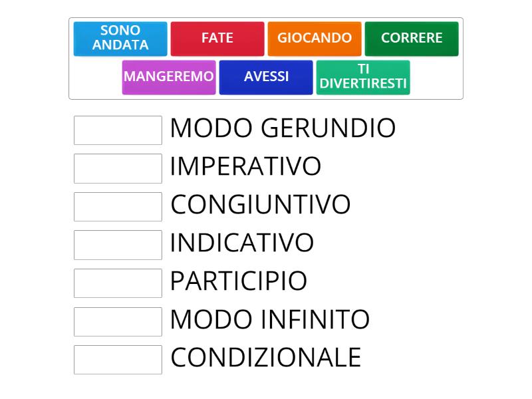Image resolution: width=532 pixels, height=399 pixels.
Task: Select the MANGEREMO purple tile
Action: (169, 77)
